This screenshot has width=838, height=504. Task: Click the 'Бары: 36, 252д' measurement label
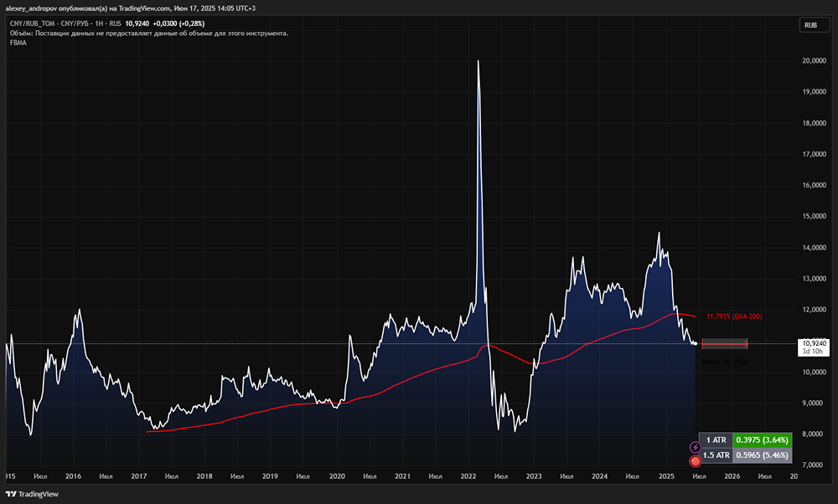click(x=725, y=362)
